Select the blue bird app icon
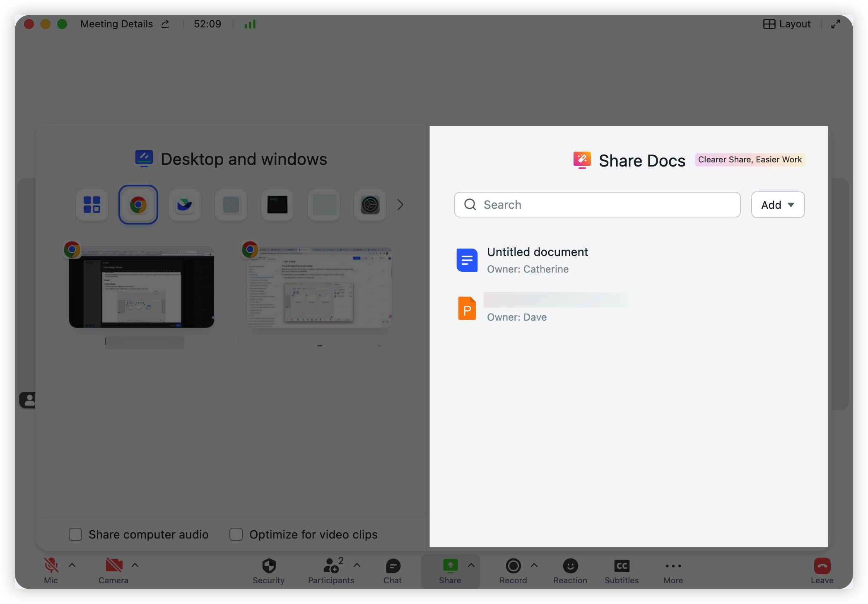 (185, 205)
